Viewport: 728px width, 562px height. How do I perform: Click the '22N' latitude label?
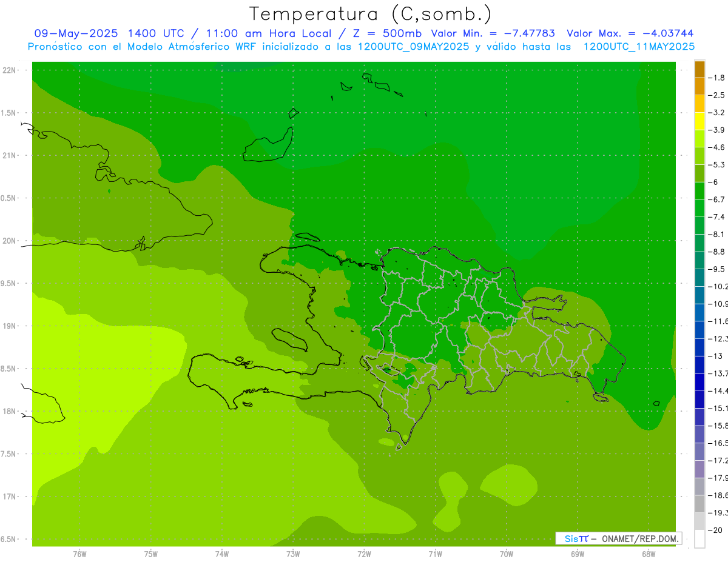10,70
